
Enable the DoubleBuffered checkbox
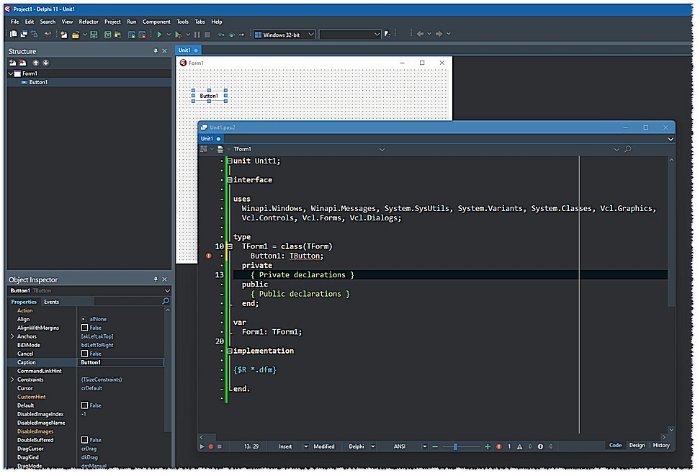click(85, 440)
